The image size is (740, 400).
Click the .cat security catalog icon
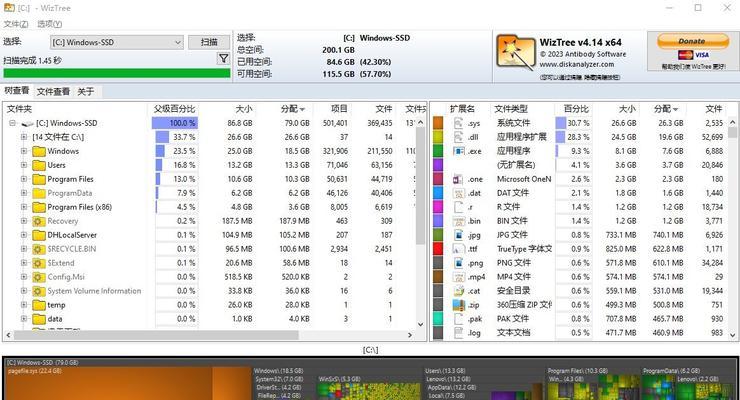point(458,291)
